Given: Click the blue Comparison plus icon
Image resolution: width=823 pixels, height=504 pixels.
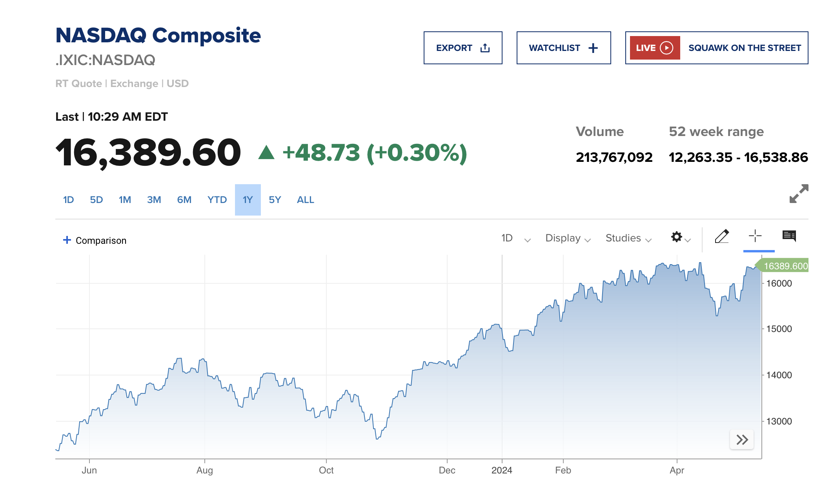Looking at the screenshot, I should [x=67, y=240].
